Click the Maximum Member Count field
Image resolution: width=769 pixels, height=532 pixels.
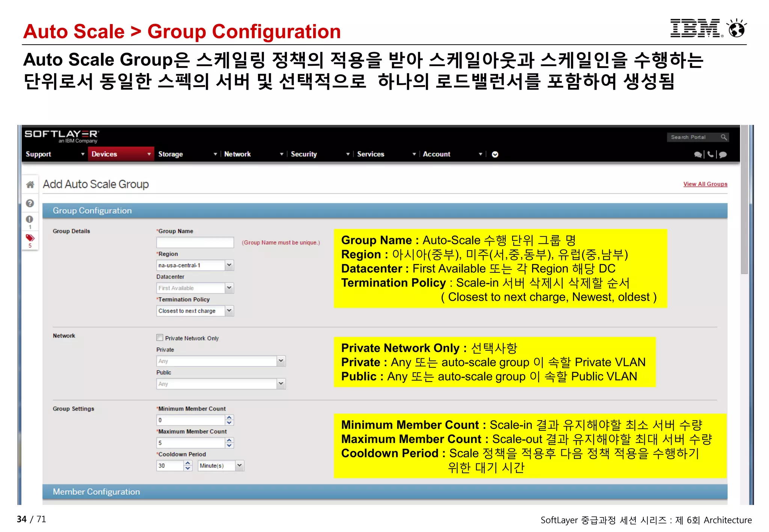(x=191, y=443)
